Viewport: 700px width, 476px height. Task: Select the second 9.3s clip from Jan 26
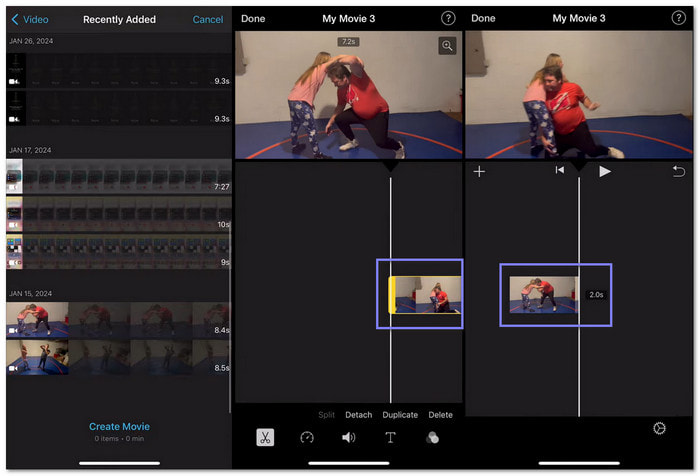click(119, 108)
